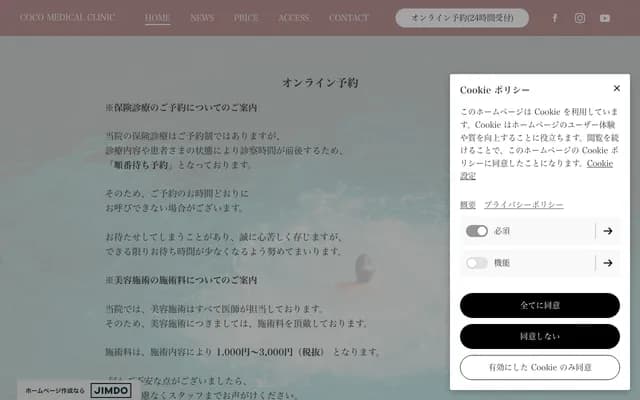Open the YouTube channel icon
640x400 pixels.
[605, 18]
